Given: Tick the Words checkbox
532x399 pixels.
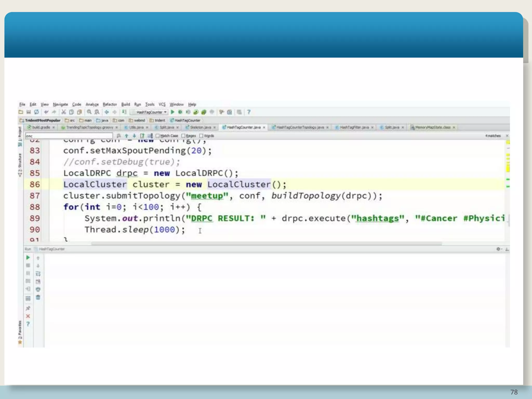Looking at the screenshot, I should tap(201, 136).
